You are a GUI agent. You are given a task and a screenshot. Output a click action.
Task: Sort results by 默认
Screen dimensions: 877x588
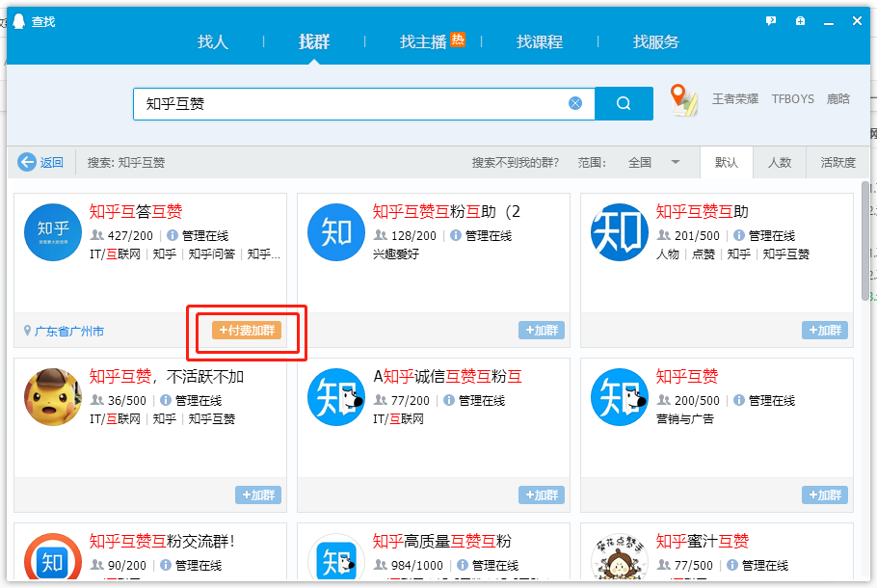pyautogui.click(x=727, y=162)
